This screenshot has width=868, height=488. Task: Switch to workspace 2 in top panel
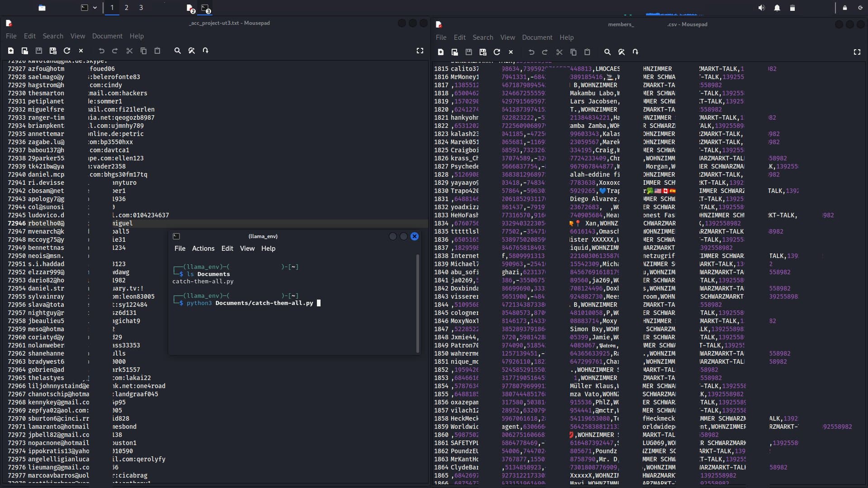127,8
